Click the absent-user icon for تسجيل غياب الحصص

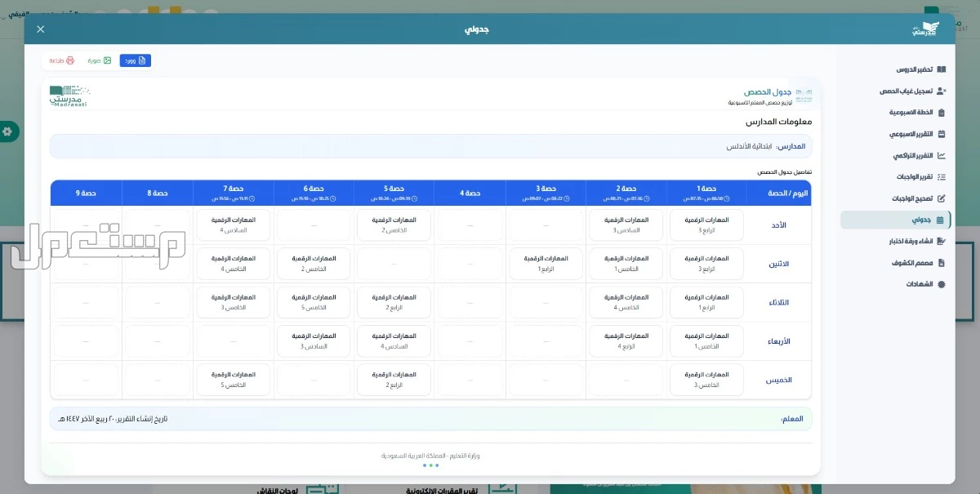click(941, 91)
